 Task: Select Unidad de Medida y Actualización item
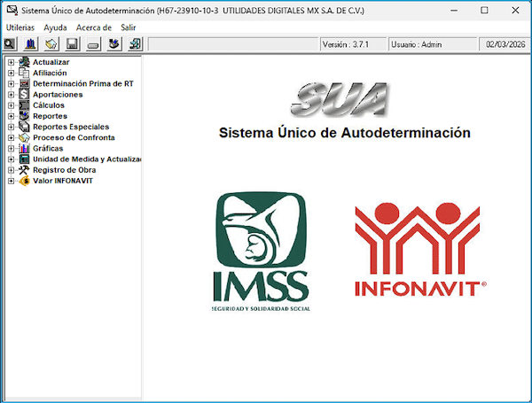coord(87,159)
